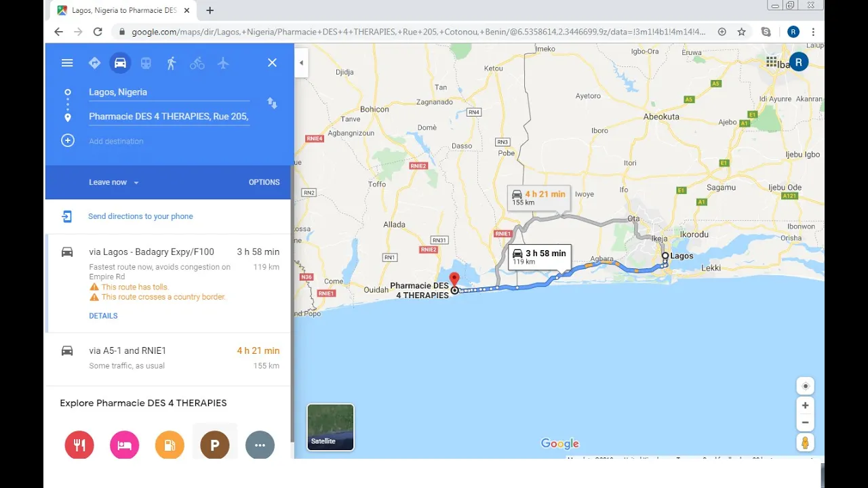Explore restaurants near the pharmacy
This screenshot has height=488, width=868.
click(x=79, y=445)
